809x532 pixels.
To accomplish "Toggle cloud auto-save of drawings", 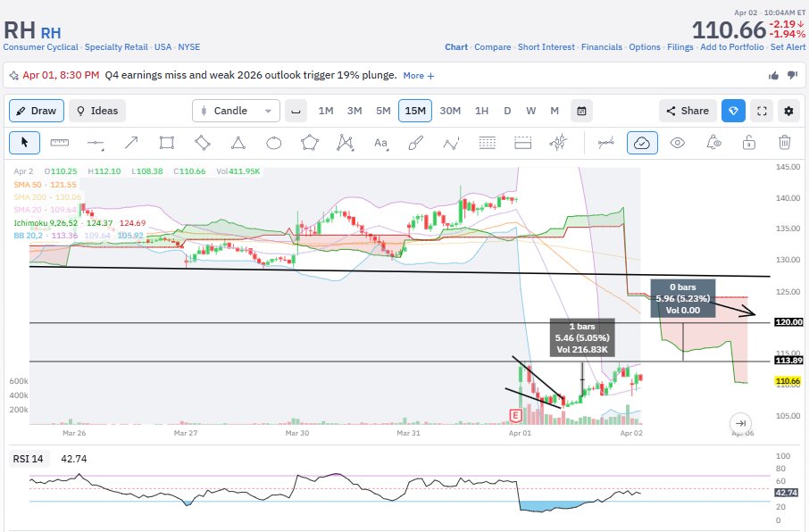I will 642,143.
